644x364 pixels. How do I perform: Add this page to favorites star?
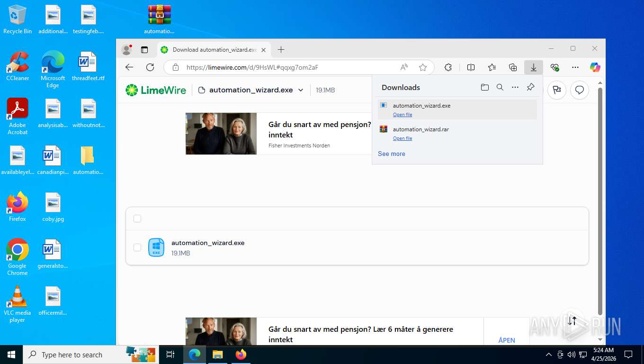(423, 67)
